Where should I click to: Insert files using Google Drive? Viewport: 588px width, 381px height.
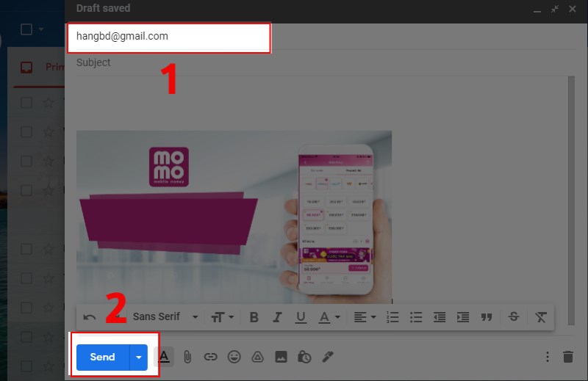(257, 357)
